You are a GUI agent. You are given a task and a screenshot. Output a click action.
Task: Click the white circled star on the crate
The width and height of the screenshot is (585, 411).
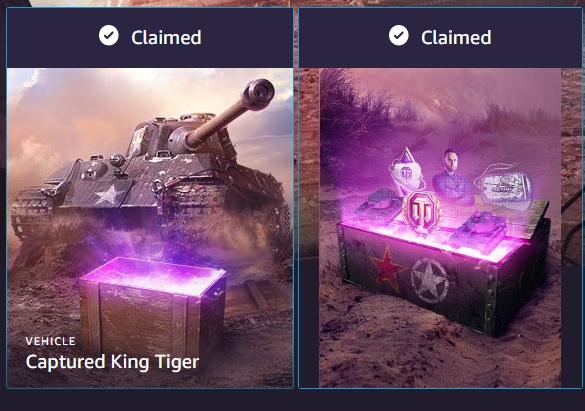tap(430, 280)
